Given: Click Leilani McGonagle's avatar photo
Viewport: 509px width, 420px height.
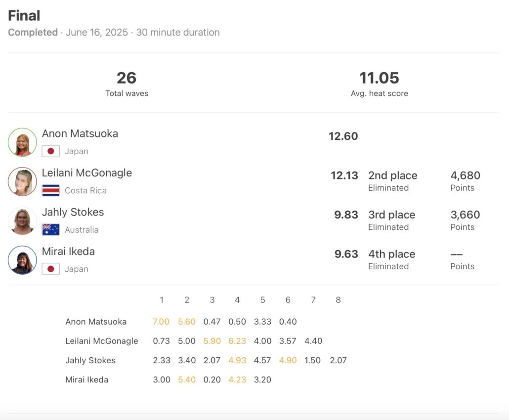Looking at the screenshot, I should pos(22,181).
